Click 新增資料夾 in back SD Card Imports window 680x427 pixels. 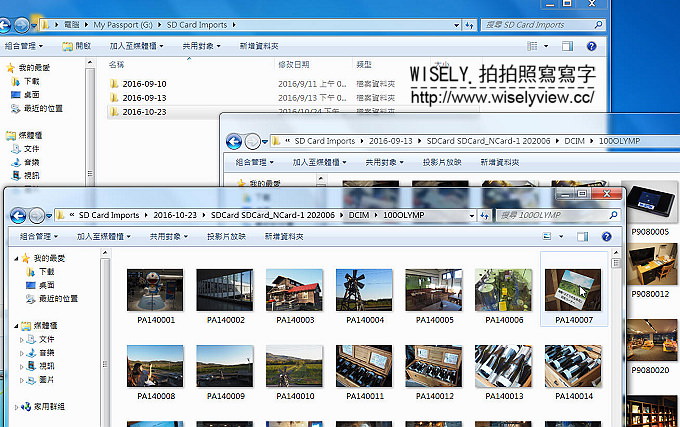point(259,46)
